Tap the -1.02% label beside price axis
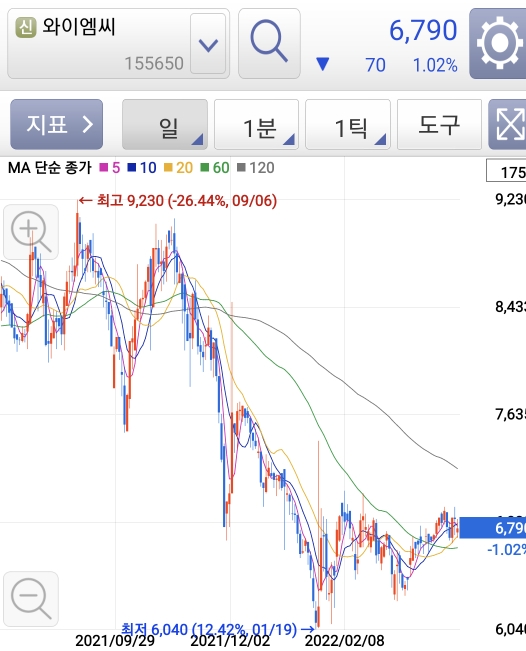 (x=506, y=550)
